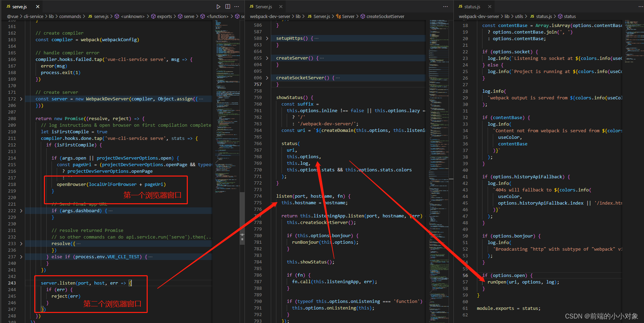Expand the collapsed WebpackDevServer block at line 172
Screen dimensions: 644x323
pos(21,99)
